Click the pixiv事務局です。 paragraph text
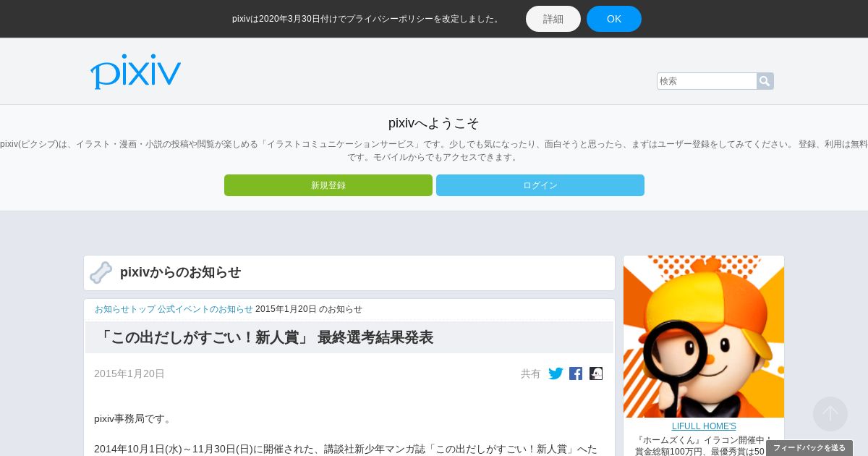Screen dimensions: 868x456 [x=134, y=418]
